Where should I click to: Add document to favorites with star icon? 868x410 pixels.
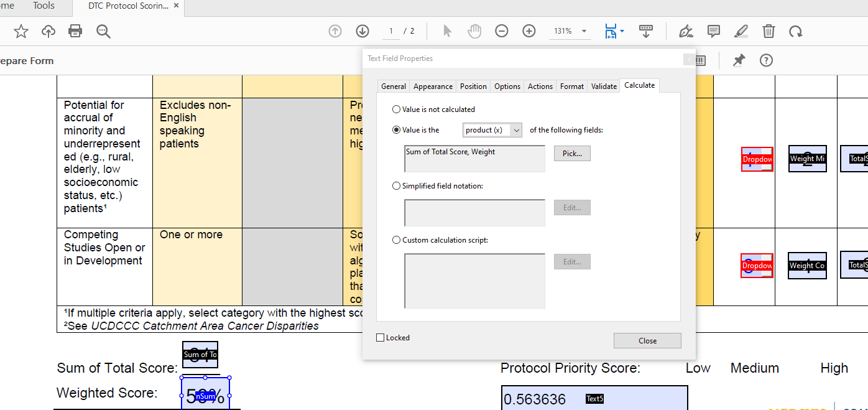pyautogui.click(x=21, y=30)
